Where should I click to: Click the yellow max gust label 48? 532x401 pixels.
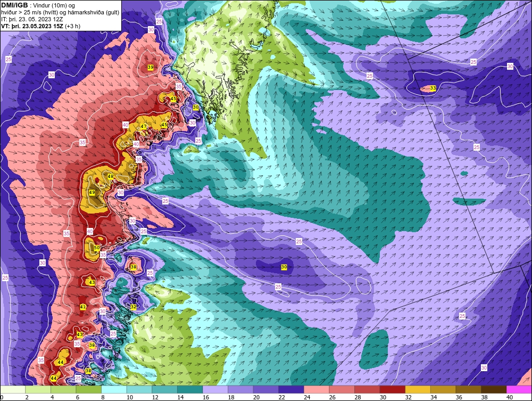[x=111, y=177]
